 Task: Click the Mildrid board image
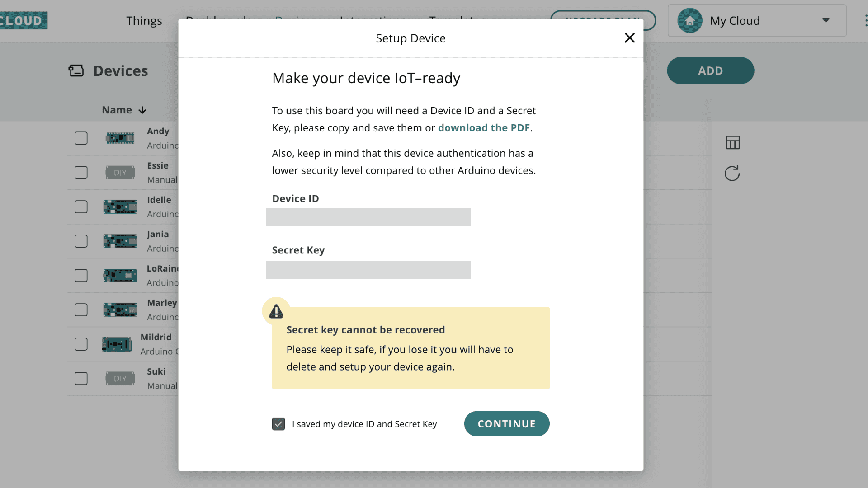coord(117,344)
